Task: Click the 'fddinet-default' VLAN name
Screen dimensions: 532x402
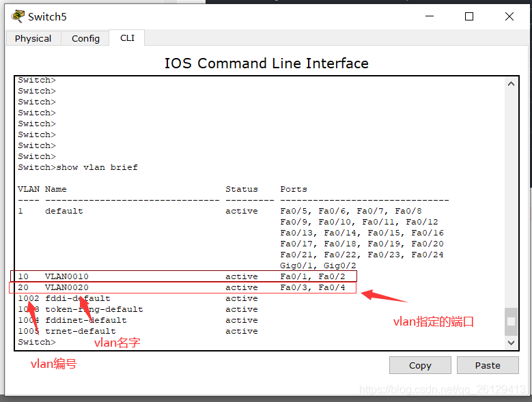Action: (x=86, y=320)
